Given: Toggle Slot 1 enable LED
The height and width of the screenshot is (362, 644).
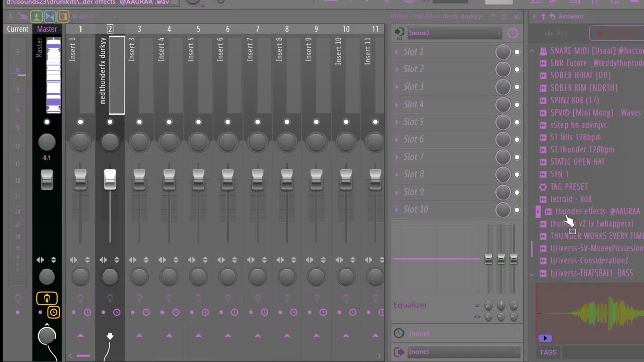Looking at the screenshot, I should tap(517, 52).
